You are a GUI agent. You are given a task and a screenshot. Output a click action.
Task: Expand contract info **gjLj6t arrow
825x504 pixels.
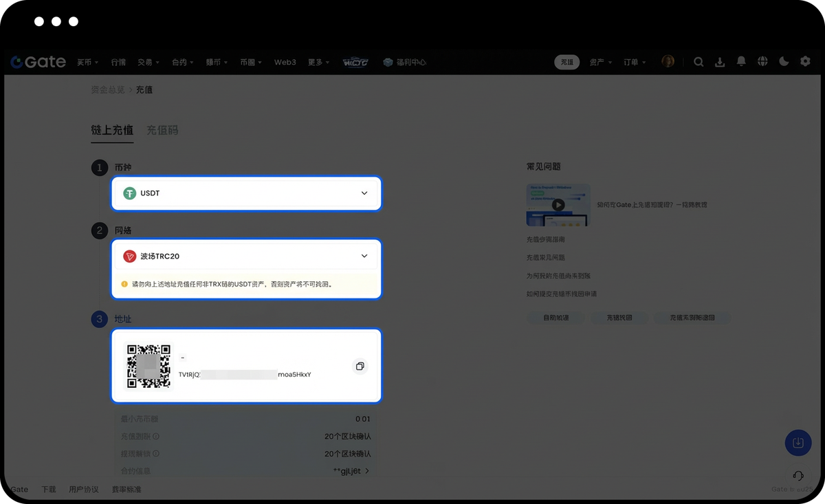tap(367, 472)
